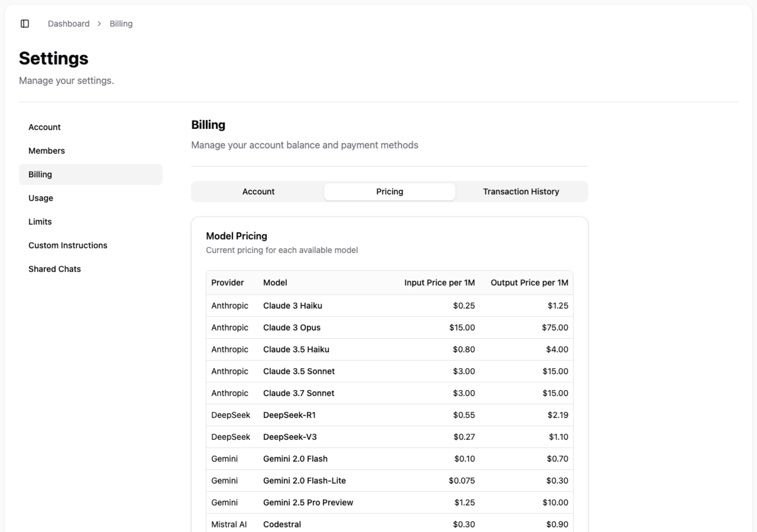Click the Settings page heading
Screen dimensions: 757x532
coord(53,58)
